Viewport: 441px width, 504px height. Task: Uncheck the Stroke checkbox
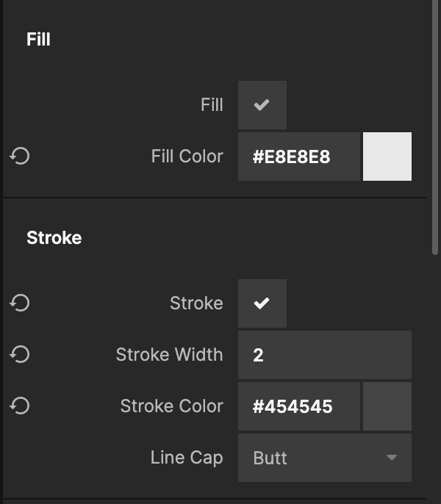[x=262, y=303]
